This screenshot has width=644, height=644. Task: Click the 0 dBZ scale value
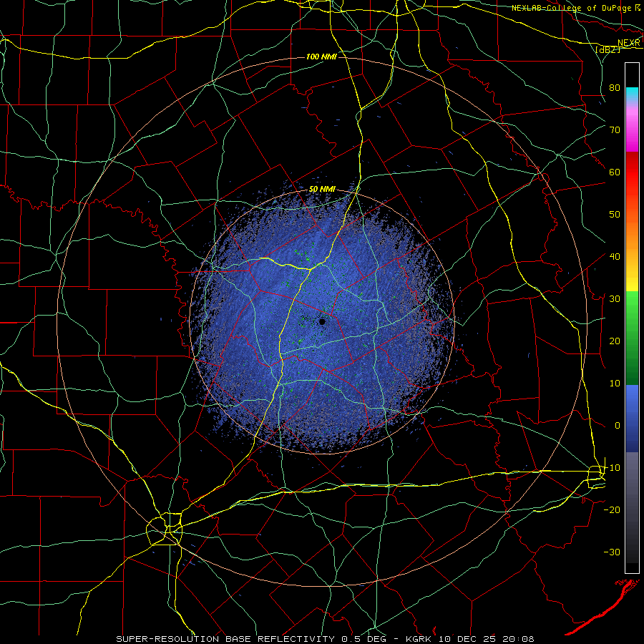point(618,426)
